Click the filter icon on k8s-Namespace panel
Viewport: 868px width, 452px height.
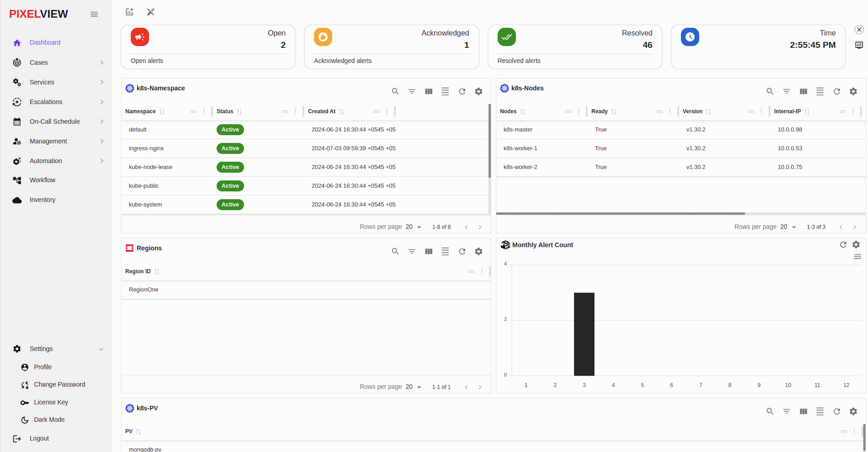click(412, 91)
